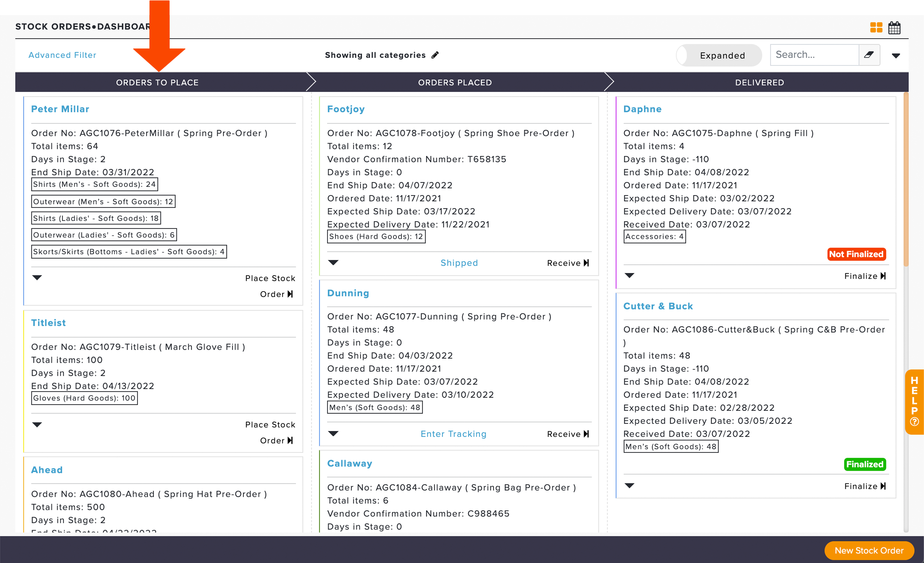Expand the Daphne card options arrow
This screenshot has height=563, width=924.
630,276
